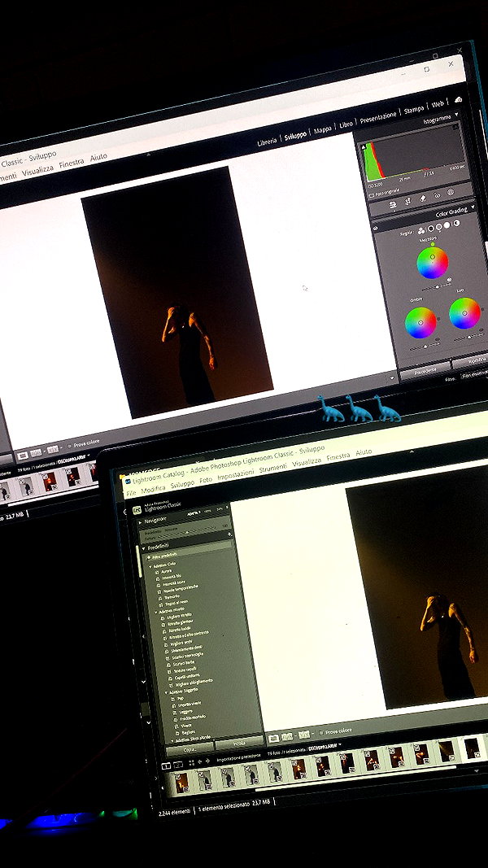Select the Red eye correction tool
The width and height of the screenshot is (488, 868).
click(x=437, y=195)
